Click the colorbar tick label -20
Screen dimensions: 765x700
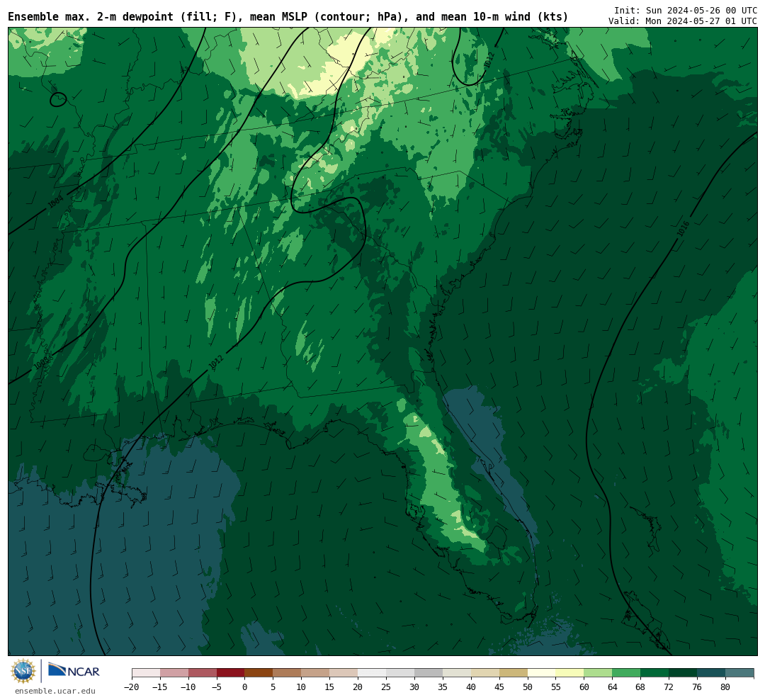pyautogui.click(x=132, y=687)
